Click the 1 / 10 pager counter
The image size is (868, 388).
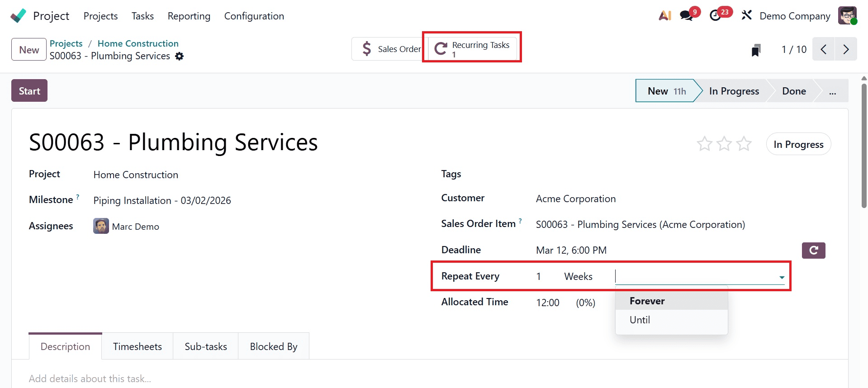point(794,49)
